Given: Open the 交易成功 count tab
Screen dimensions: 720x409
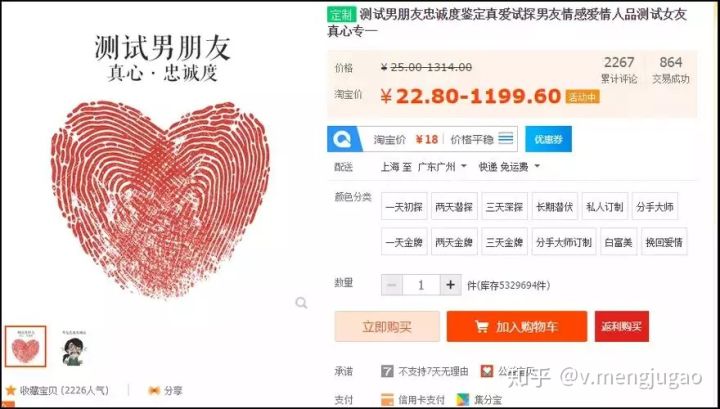Looking at the screenshot, I should pyautogui.click(x=671, y=69).
